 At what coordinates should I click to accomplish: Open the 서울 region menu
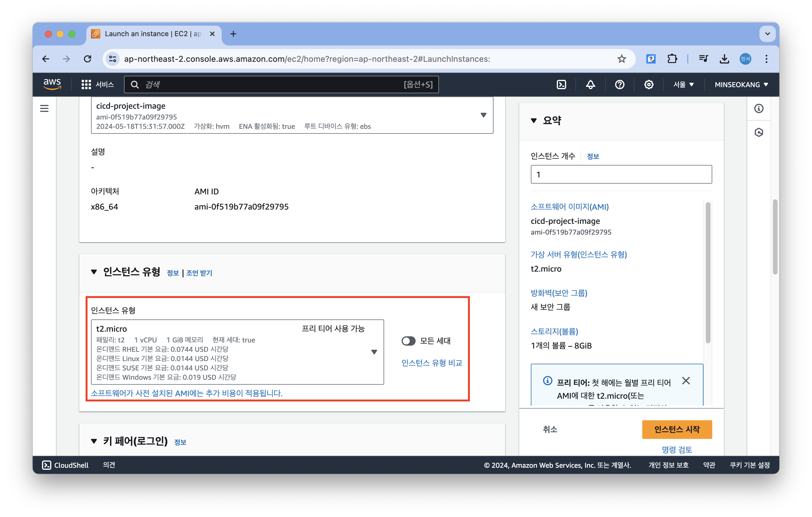tap(683, 84)
